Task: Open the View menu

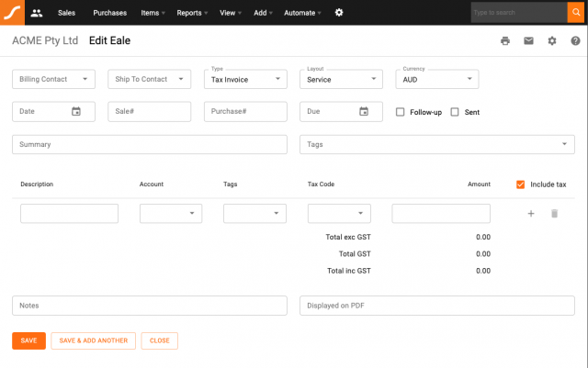Action: [231, 13]
